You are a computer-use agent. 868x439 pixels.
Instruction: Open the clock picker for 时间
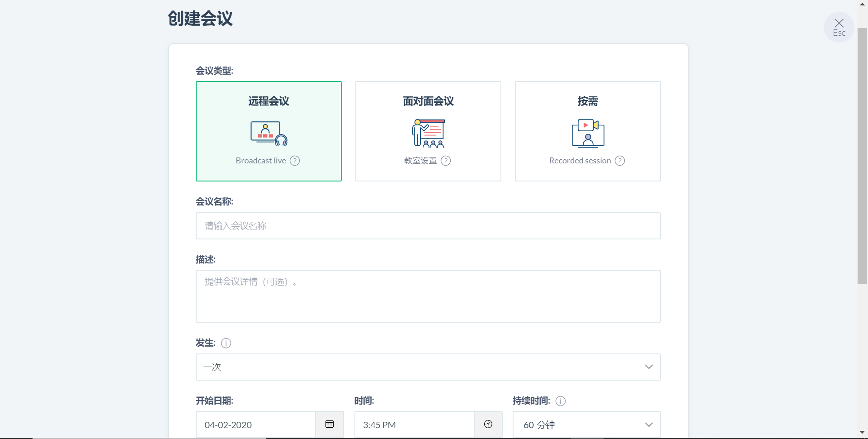tap(488, 425)
